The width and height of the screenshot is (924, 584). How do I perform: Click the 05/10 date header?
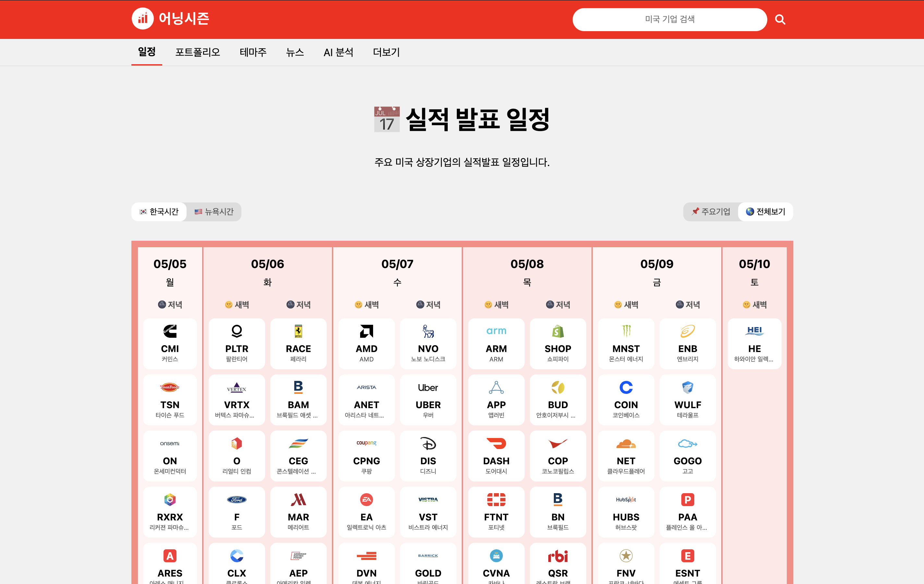tap(754, 264)
